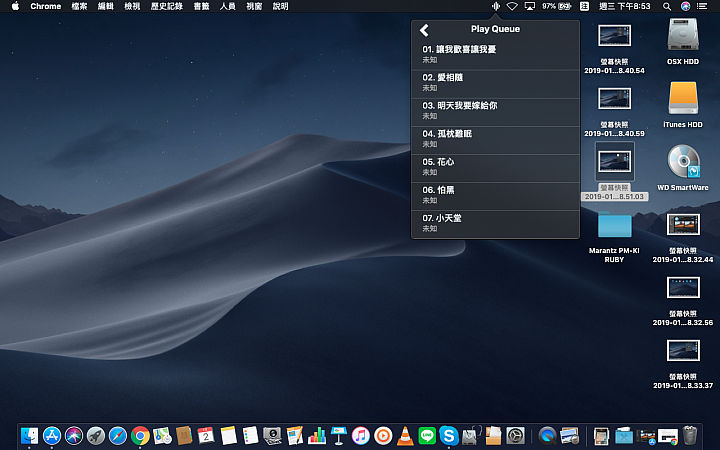
Task: Open Launchpad from the Dock
Action: pos(96,435)
